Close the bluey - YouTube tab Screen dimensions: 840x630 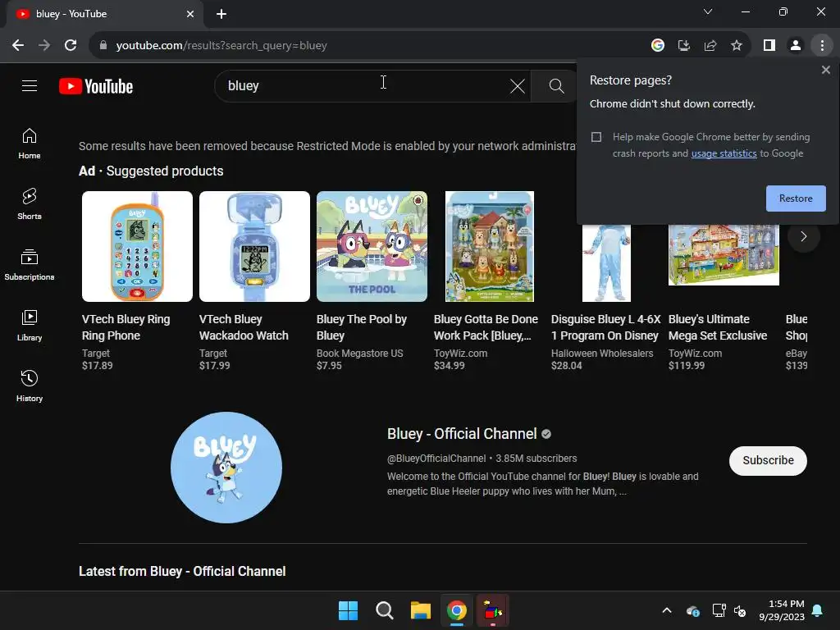coord(190,14)
